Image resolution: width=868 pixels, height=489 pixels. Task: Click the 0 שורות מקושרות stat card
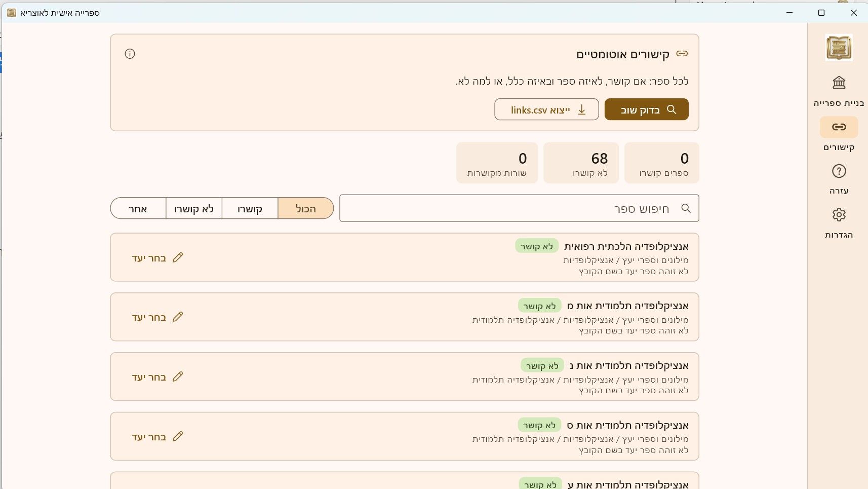(x=497, y=163)
